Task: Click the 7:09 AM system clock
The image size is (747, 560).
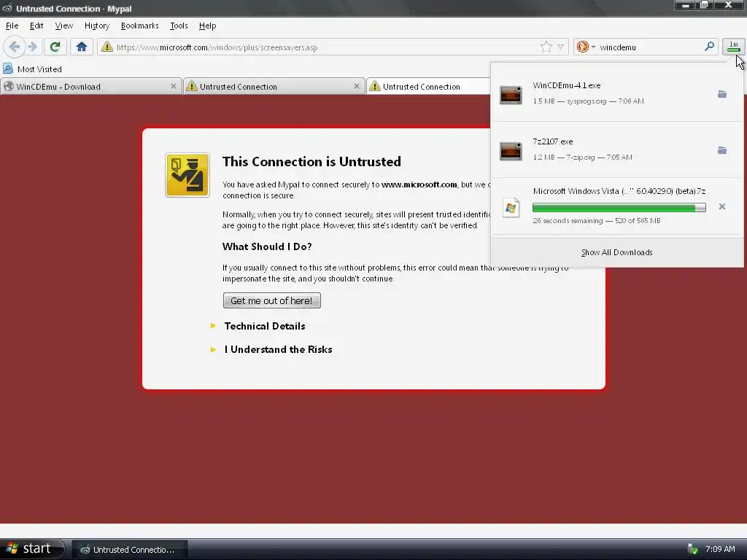Action: [x=720, y=549]
